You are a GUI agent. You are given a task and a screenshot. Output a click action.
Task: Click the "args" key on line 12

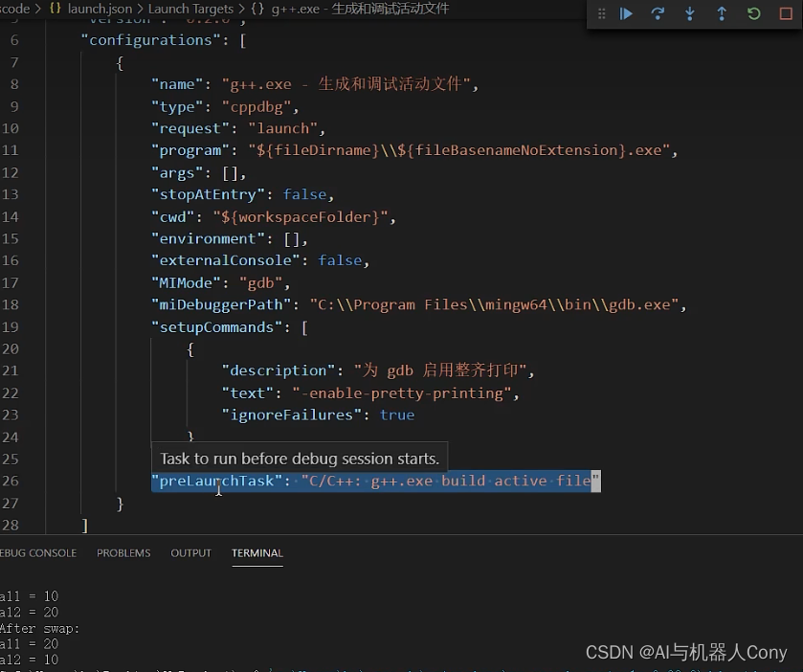coord(177,172)
